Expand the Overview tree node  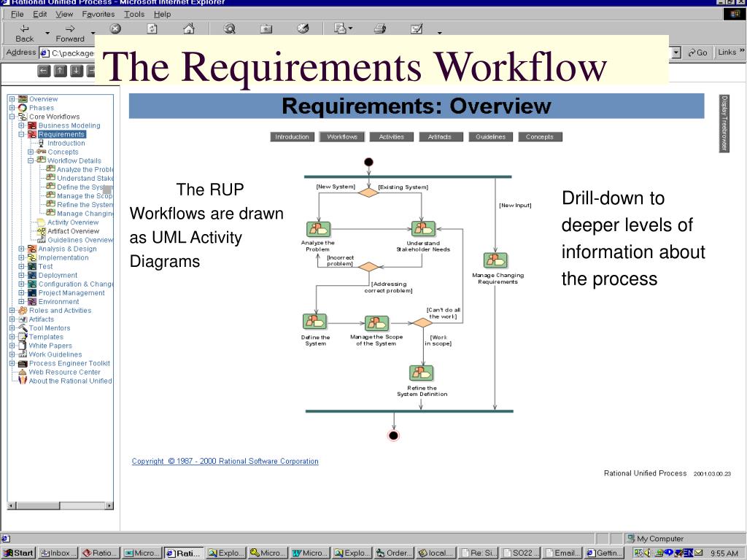12,99
